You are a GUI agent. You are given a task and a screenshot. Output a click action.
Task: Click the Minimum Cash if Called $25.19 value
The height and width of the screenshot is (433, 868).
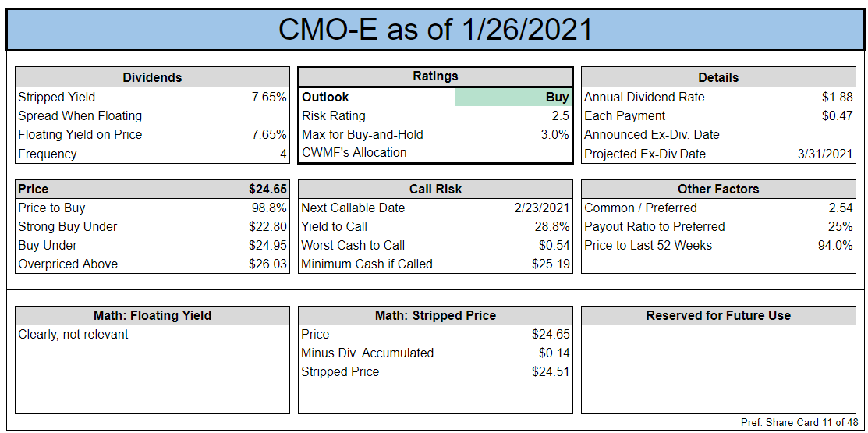tap(551, 264)
